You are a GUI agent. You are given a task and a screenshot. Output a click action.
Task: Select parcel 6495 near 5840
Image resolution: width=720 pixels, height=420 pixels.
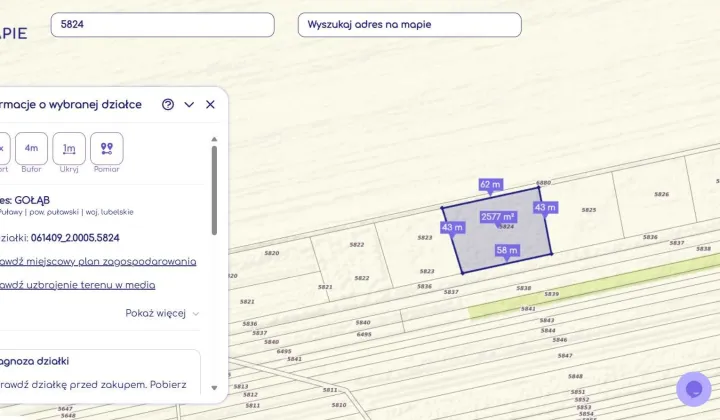coord(364,334)
